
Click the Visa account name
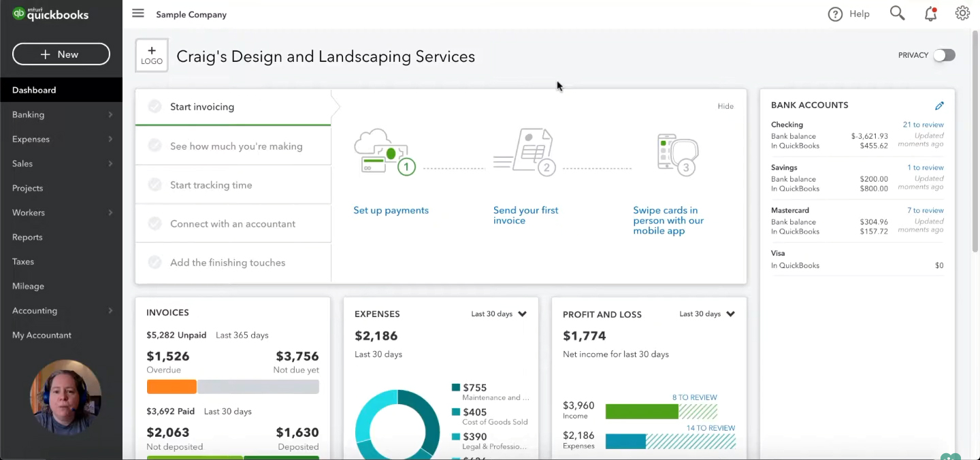[x=778, y=253]
